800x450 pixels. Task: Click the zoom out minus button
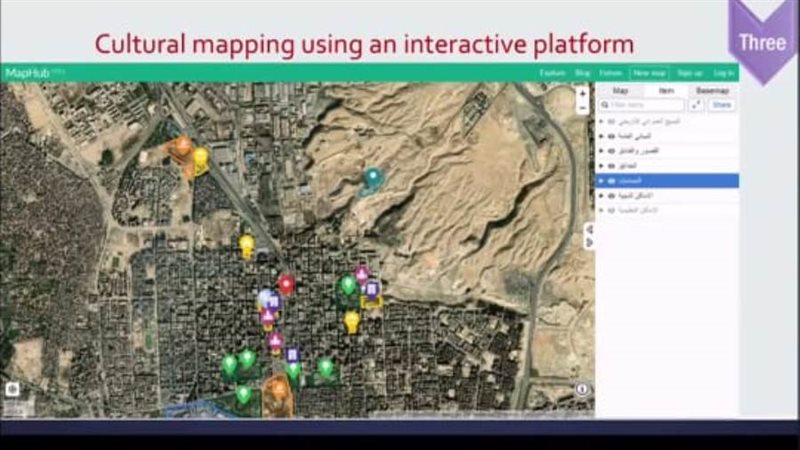pos(582,107)
